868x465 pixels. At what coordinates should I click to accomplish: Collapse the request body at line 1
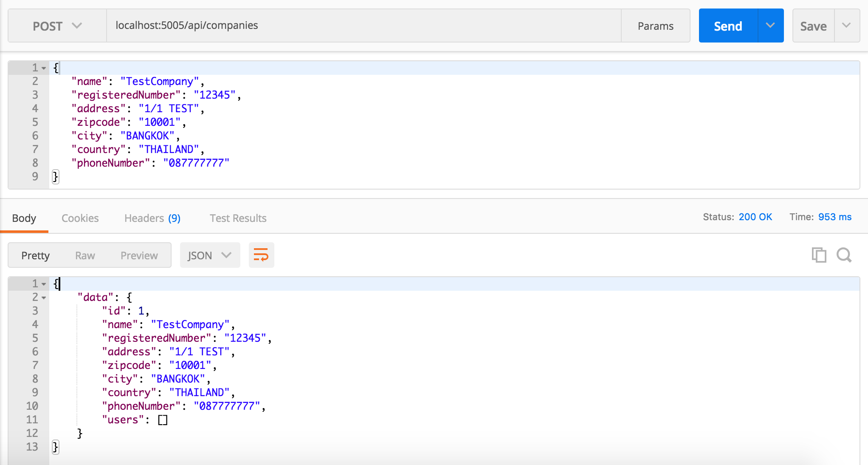click(44, 68)
